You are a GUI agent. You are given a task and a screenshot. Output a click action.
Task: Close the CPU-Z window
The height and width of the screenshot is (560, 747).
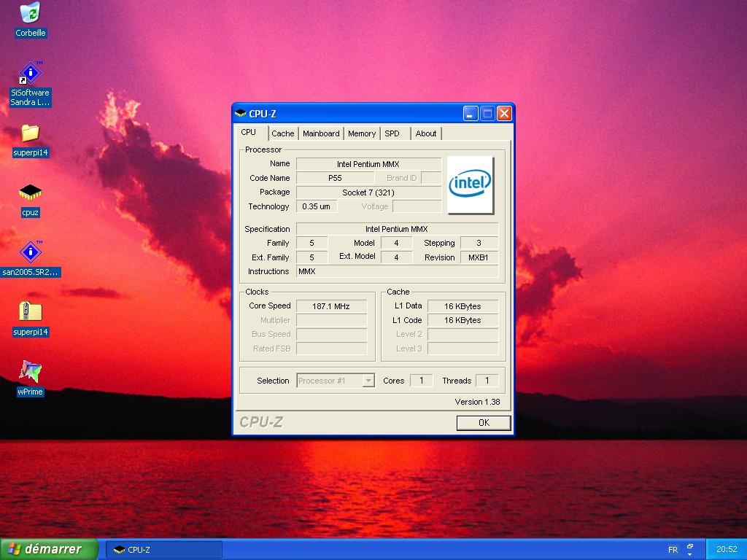click(503, 113)
